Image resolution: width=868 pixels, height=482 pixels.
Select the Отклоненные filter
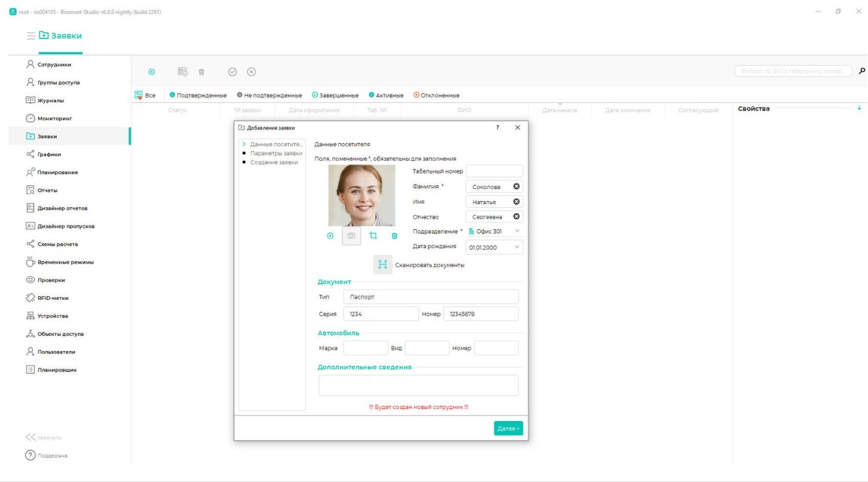click(436, 95)
